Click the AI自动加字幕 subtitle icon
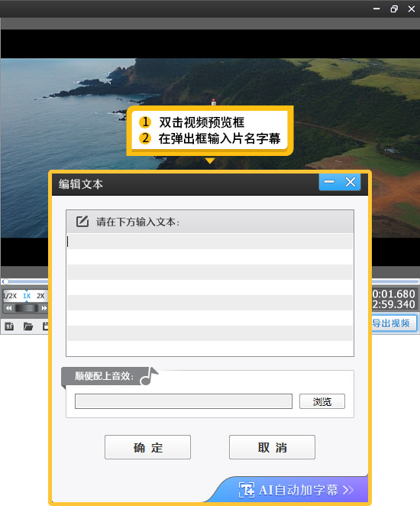 point(247,490)
